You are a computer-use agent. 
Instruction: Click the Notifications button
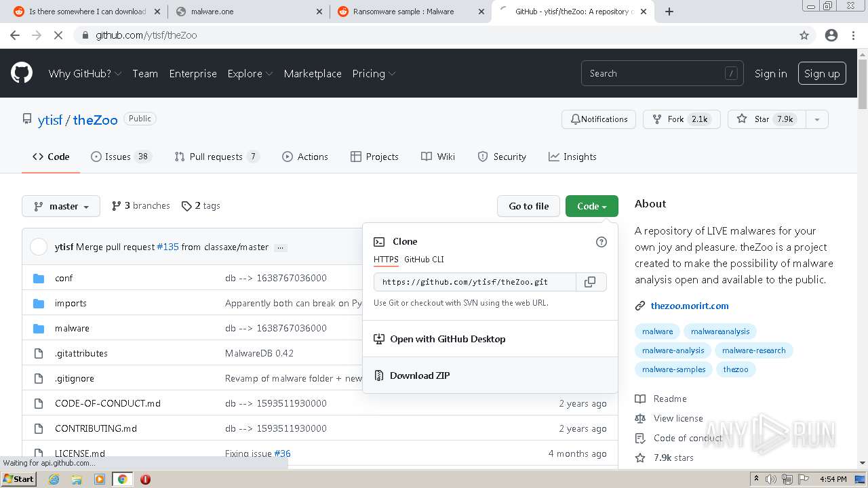[x=599, y=119]
